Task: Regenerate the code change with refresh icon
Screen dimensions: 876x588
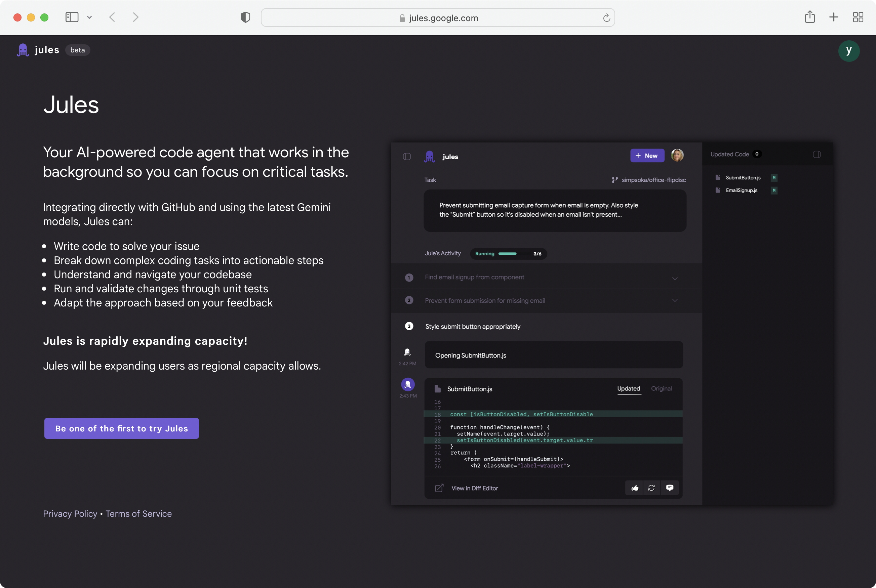Action: 652,488
